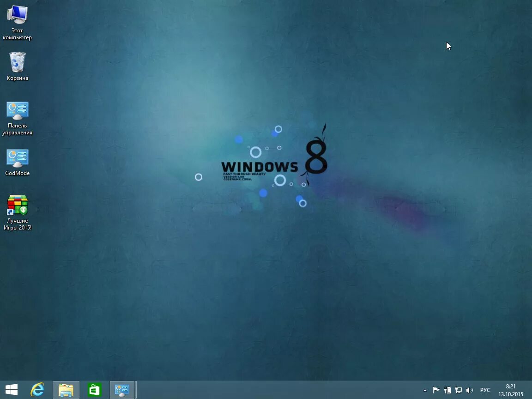Open Windows Store from the taskbar

point(94,389)
